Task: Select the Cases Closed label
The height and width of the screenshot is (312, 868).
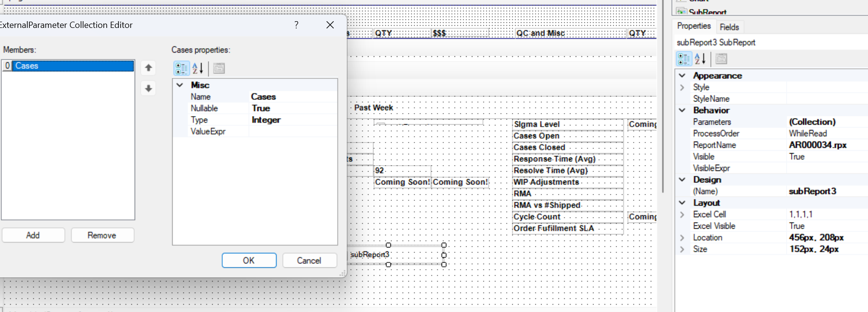Action: (x=568, y=147)
